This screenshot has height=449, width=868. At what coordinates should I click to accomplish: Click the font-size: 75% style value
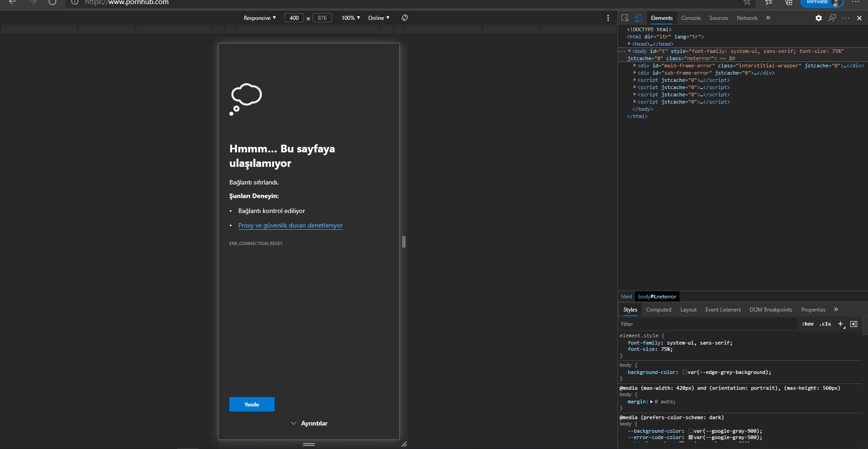pos(666,349)
